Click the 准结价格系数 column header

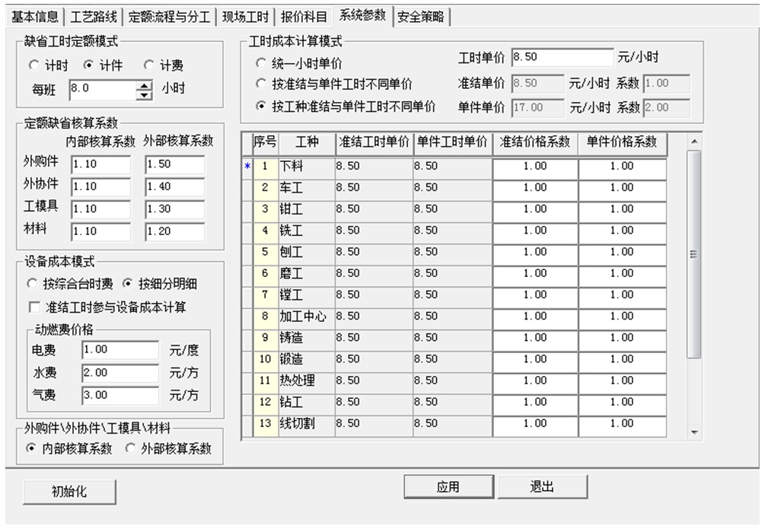pyautogui.click(x=535, y=144)
